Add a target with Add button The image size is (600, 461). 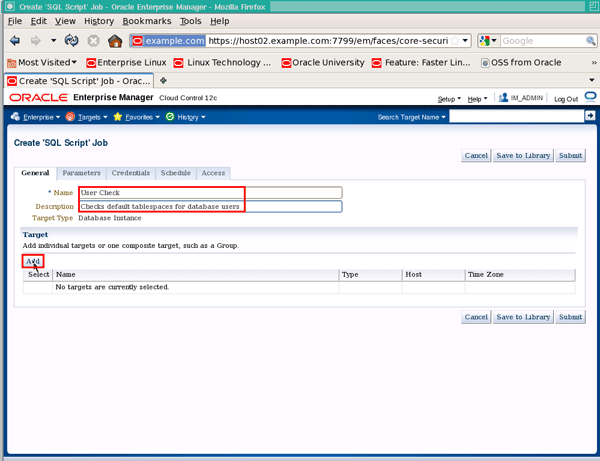pyautogui.click(x=33, y=261)
